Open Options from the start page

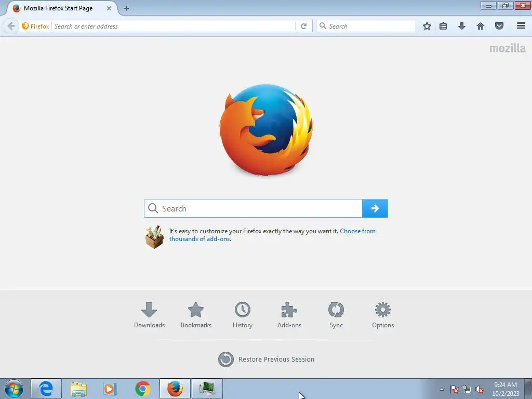383,315
